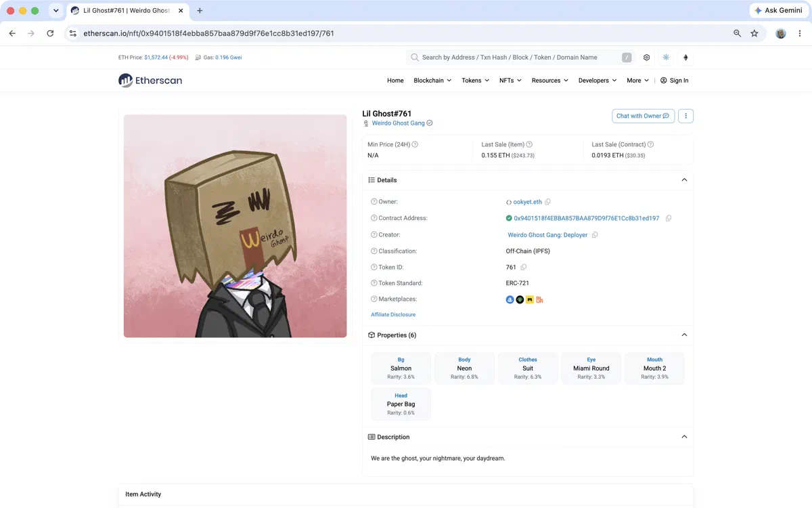Image resolution: width=812 pixels, height=508 pixels.
Task: Open site settings gear icon
Action: (x=646, y=58)
